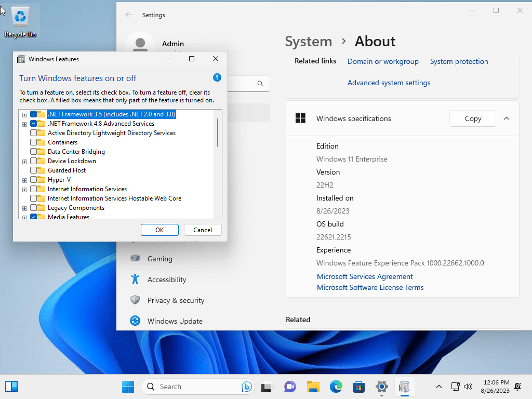Click the Accessibility figure icon in Settings
This screenshot has width=532, height=399.
[x=135, y=279]
